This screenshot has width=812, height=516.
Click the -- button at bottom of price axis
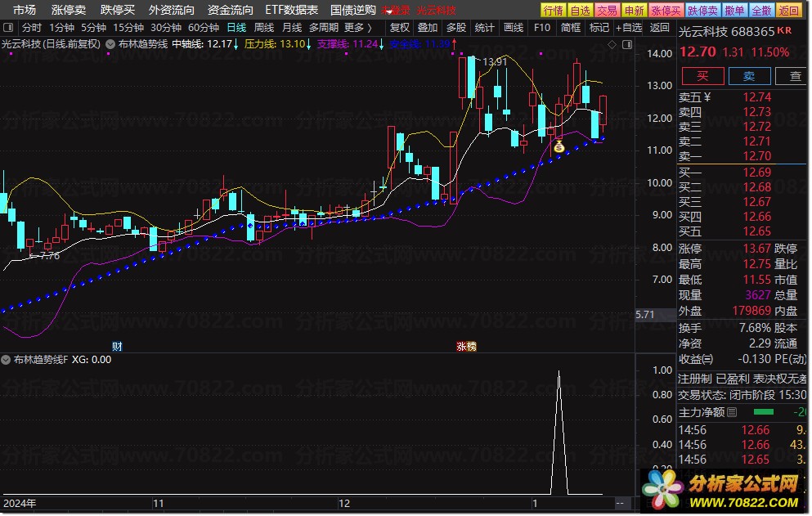(620, 503)
